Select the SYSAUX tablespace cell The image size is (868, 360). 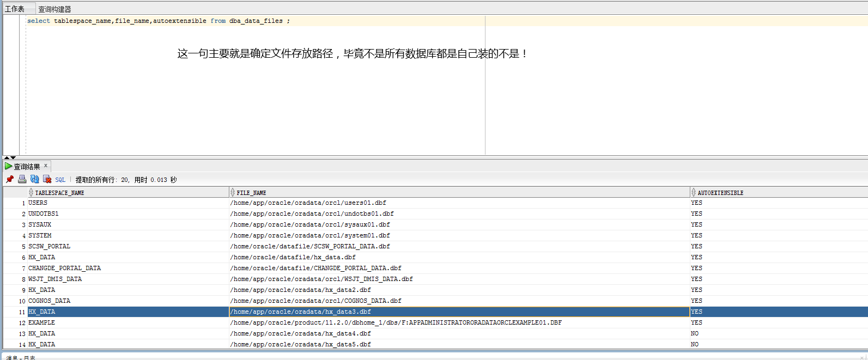click(128, 224)
